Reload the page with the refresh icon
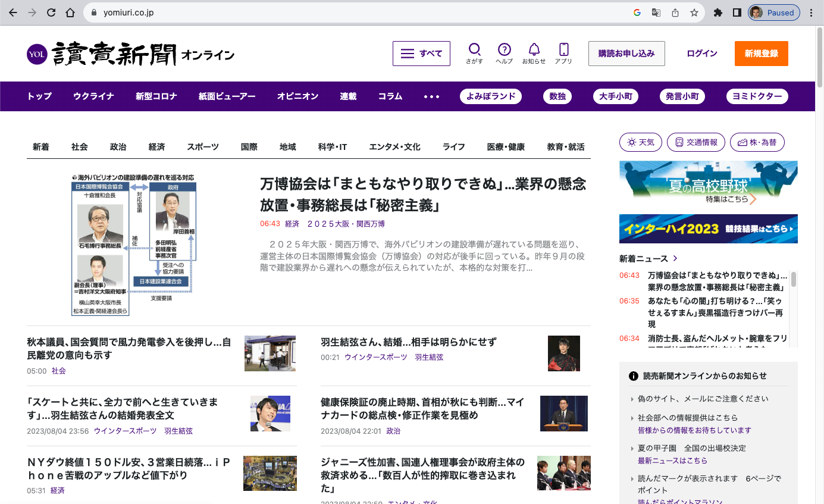 click(51, 12)
